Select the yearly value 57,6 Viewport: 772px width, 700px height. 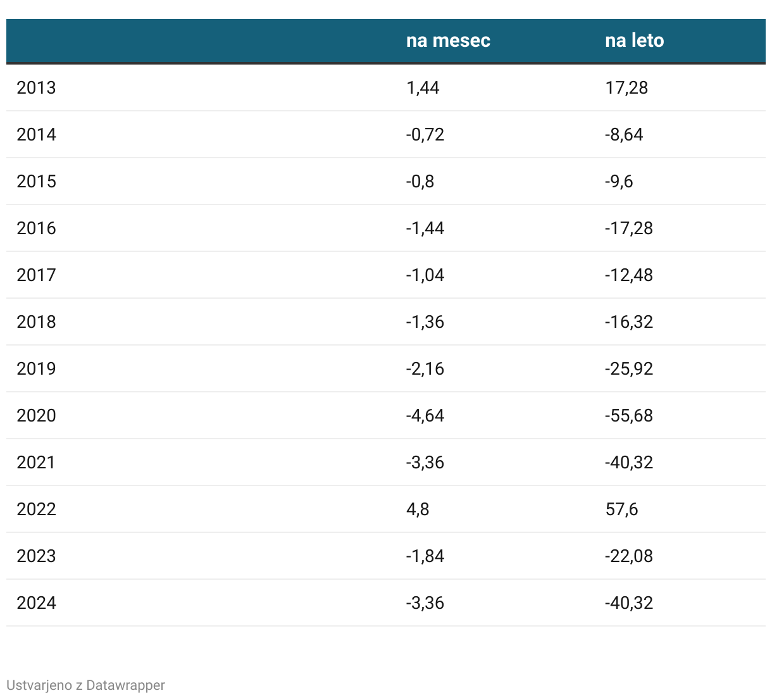(621, 509)
